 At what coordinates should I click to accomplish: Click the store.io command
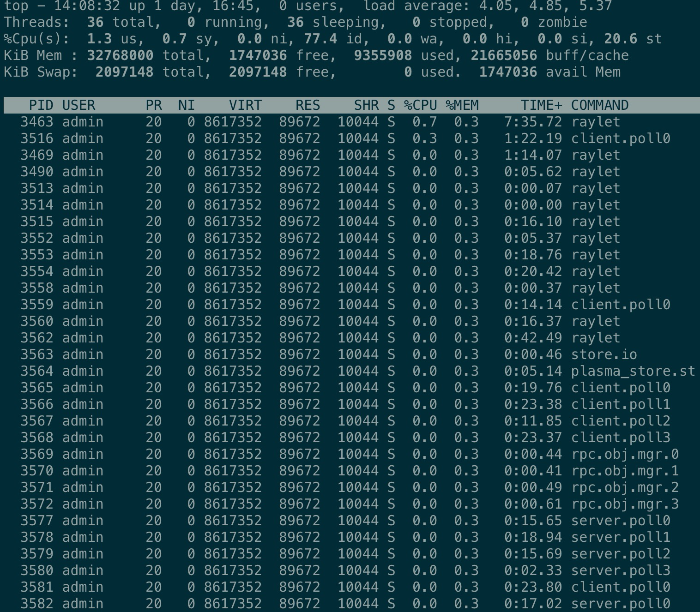[604, 354]
